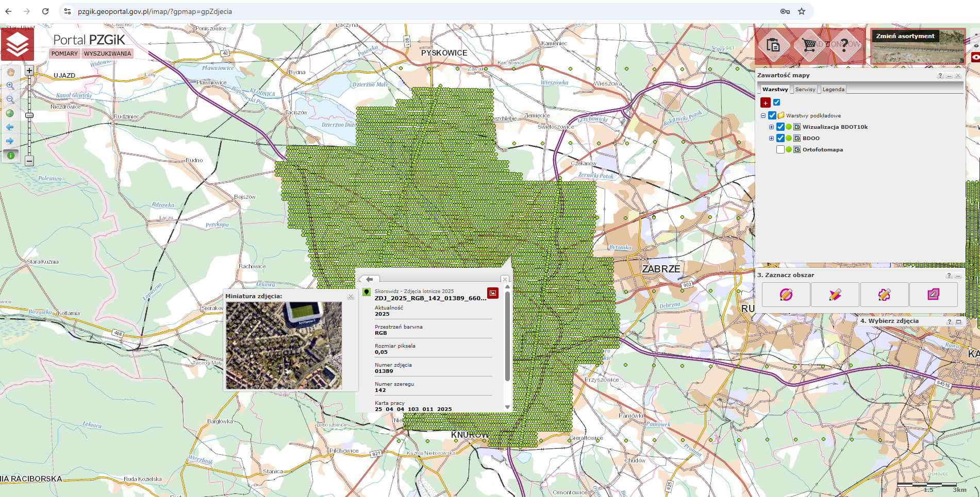The image size is (980, 497).
Task: Uncheck the BDOO layer checkbox
Action: pyautogui.click(x=780, y=138)
